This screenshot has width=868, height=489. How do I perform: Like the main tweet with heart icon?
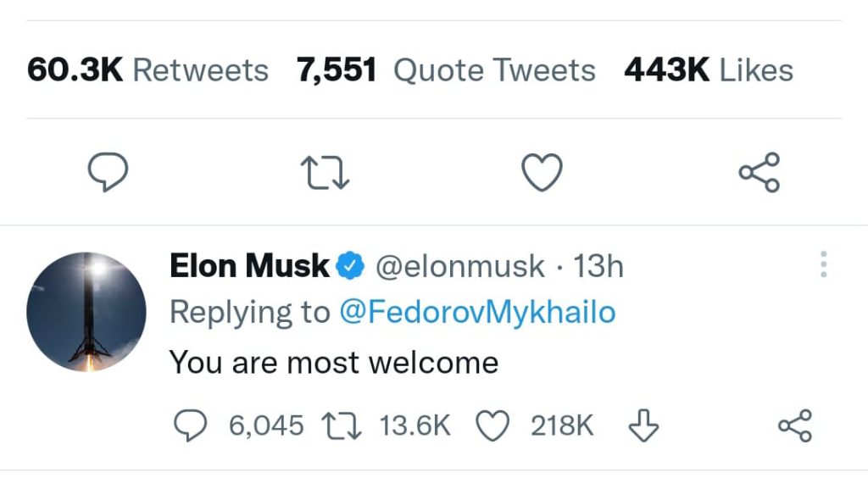tap(542, 173)
